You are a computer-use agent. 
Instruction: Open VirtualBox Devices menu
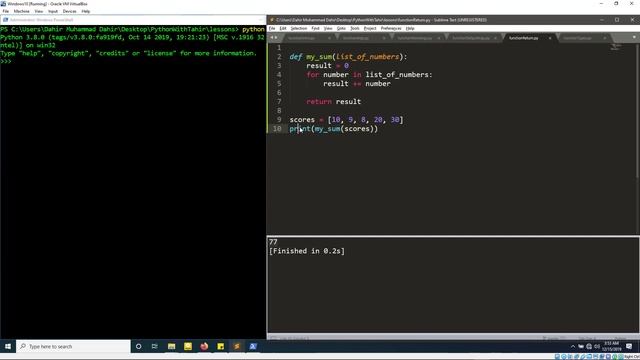click(x=69, y=11)
